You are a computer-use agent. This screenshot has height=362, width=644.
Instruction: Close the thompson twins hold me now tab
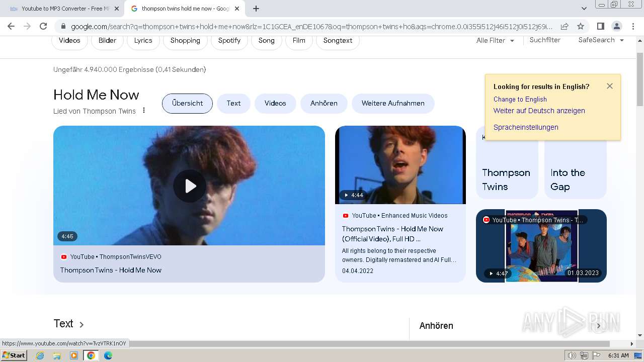tap(237, 9)
